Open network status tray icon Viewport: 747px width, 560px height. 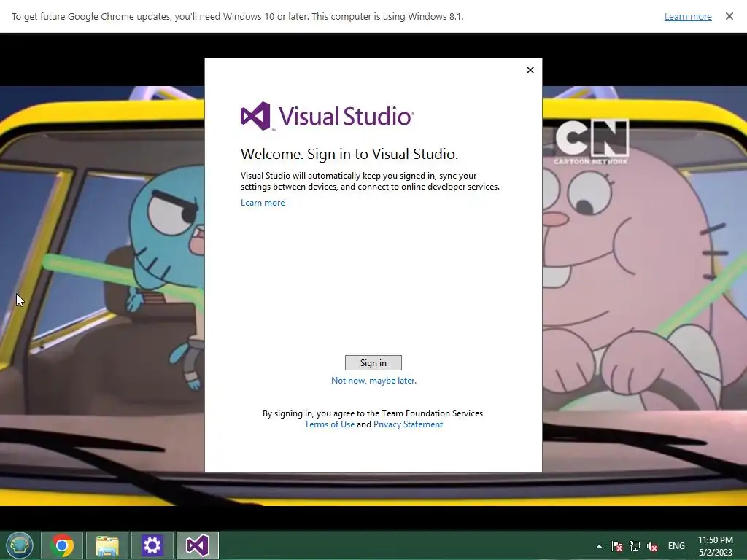pos(635,546)
